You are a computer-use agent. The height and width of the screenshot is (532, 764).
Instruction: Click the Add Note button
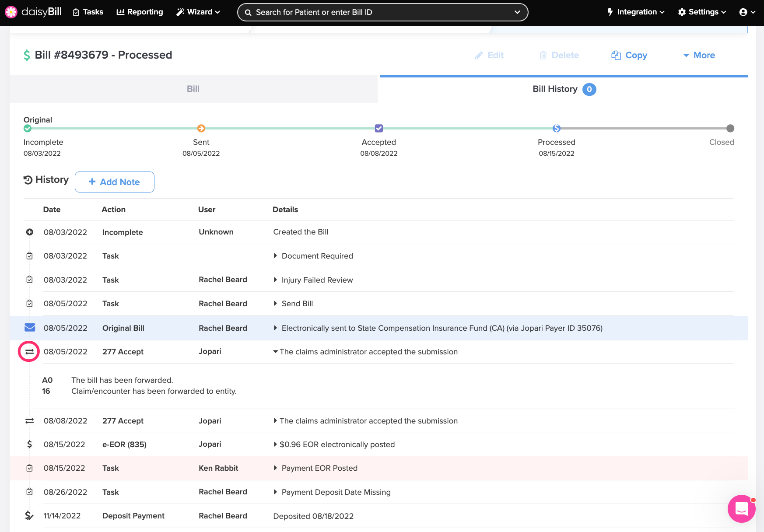[x=114, y=182]
